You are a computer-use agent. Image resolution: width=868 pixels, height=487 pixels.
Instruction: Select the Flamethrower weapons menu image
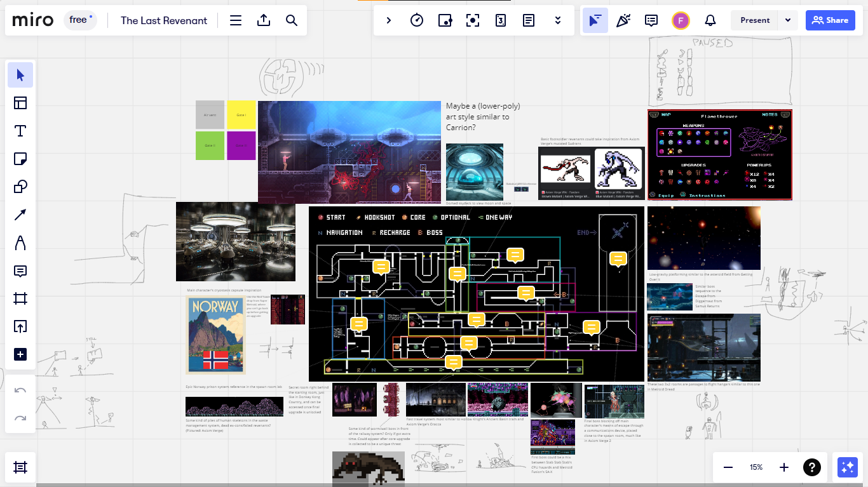coord(720,154)
